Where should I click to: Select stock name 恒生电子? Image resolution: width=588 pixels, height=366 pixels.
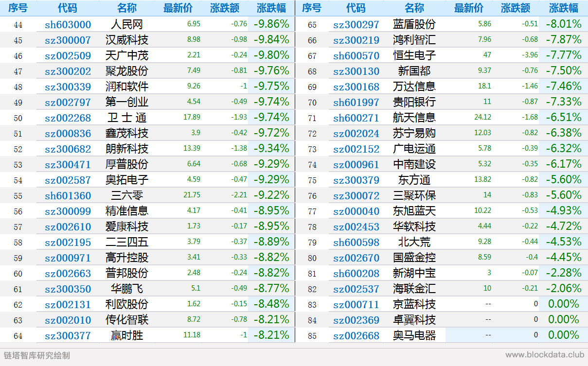tap(414, 56)
